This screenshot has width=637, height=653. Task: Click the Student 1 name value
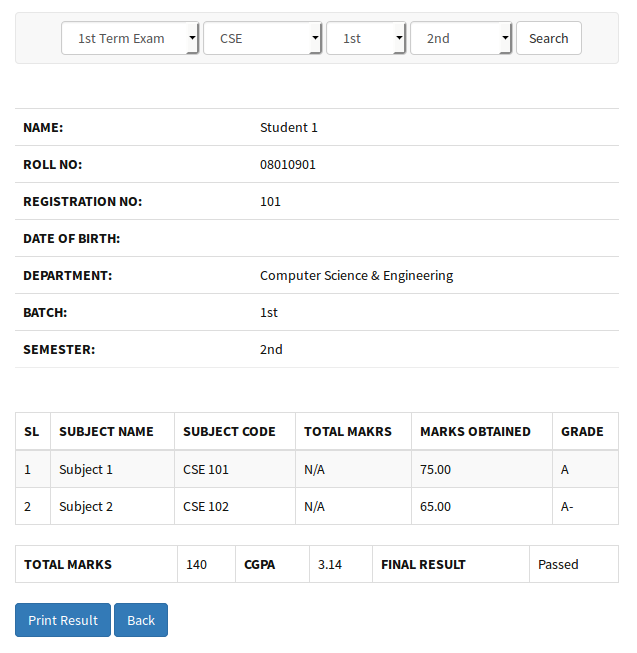289,127
